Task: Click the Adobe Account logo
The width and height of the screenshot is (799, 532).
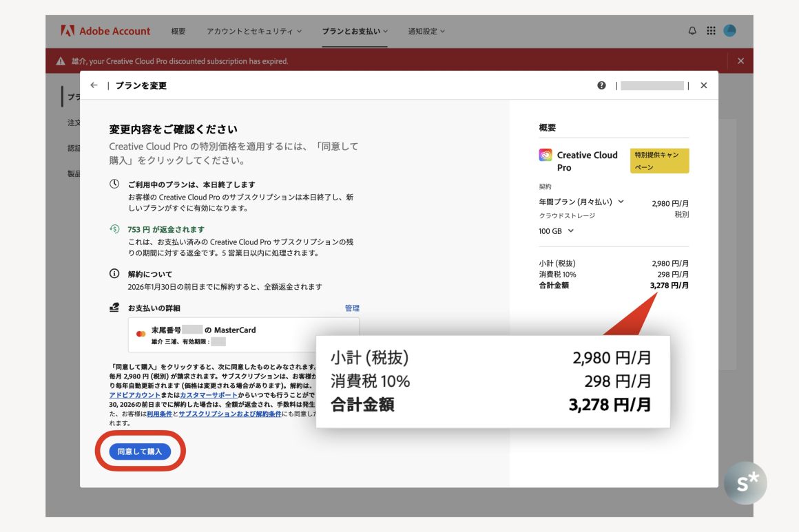Action: coord(105,31)
